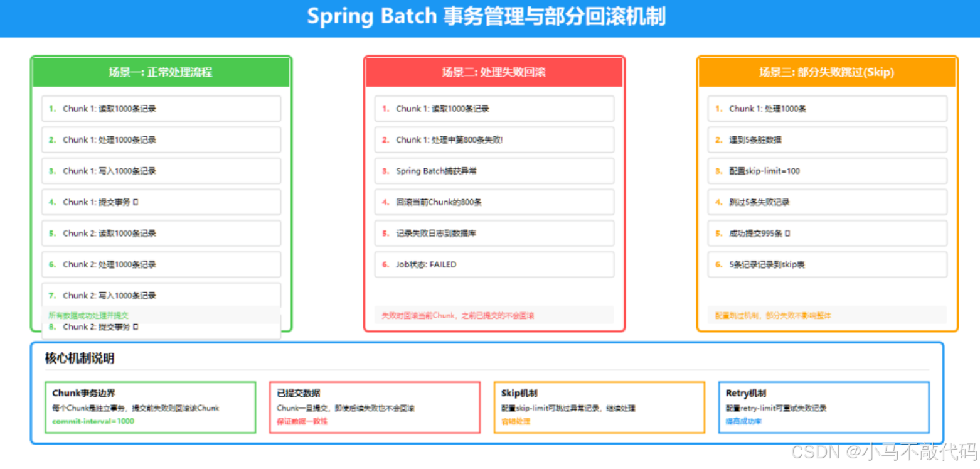980x469 pixels.
Task: Click the 'Chunk事务边界' card title
Action: coord(83,393)
